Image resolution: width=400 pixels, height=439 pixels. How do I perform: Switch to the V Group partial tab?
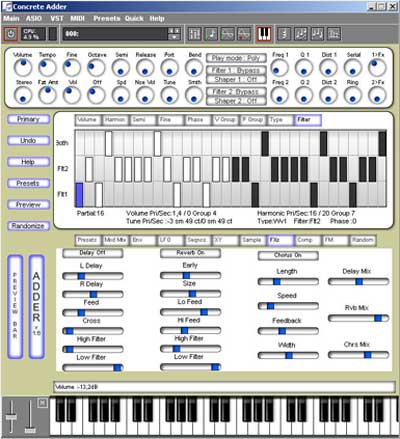[x=225, y=120]
